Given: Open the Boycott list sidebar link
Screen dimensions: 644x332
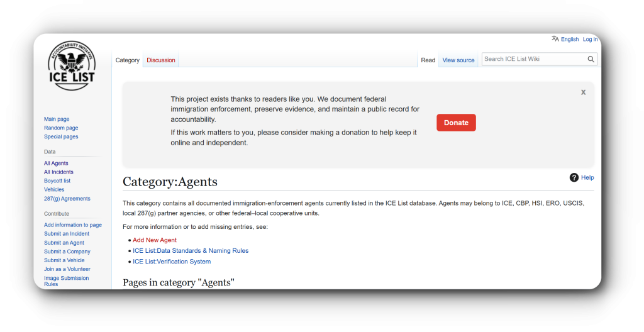Looking at the screenshot, I should click(x=57, y=180).
